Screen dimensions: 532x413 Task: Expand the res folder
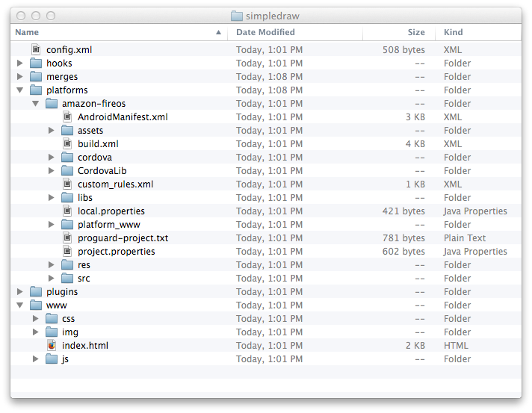[52, 265]
